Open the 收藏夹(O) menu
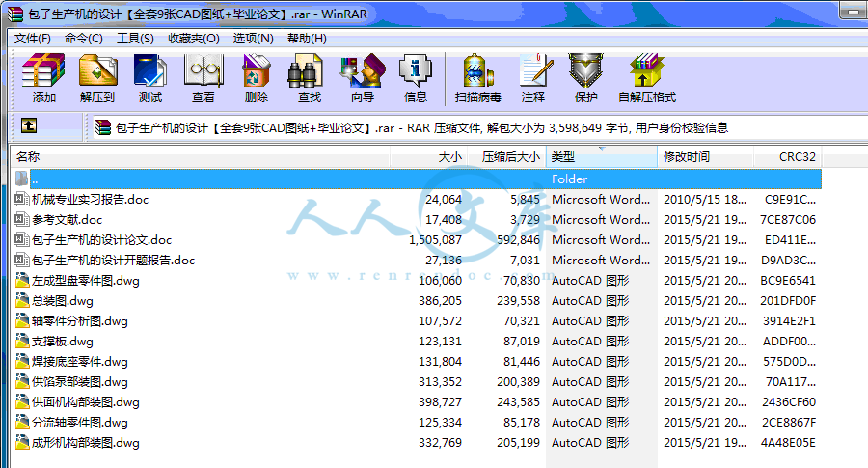 coord(194,39)
